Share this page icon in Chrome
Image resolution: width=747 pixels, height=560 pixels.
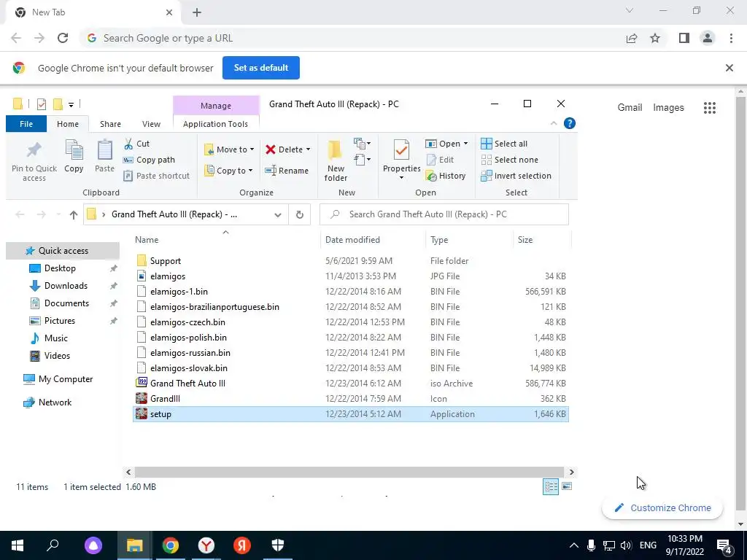pos(632,38)
